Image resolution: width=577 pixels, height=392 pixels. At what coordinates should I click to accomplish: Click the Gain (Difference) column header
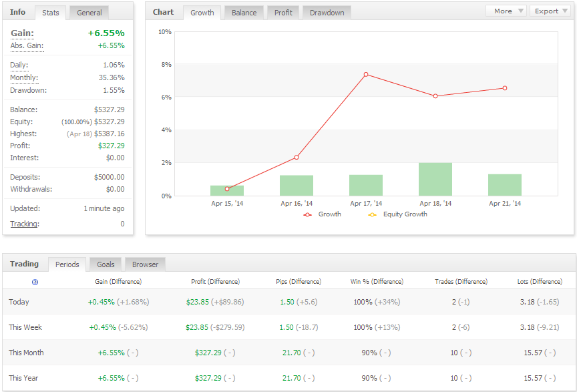pos(118,282)
